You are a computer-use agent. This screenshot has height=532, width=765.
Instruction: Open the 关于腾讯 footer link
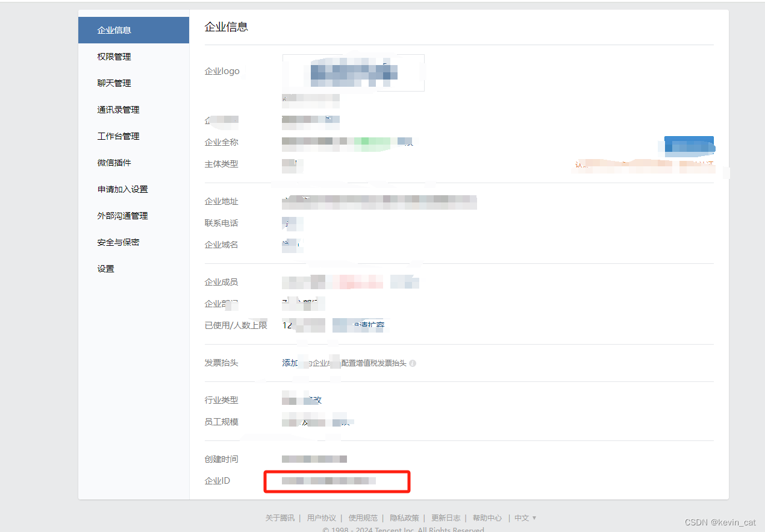[280, 518]
